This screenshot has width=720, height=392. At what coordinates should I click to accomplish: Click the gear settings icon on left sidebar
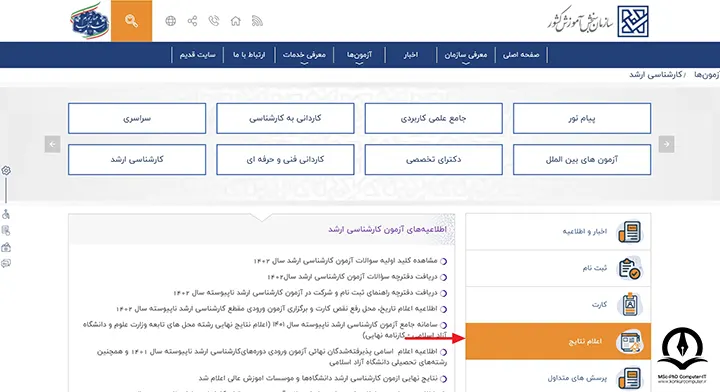[x=6, y=170]
